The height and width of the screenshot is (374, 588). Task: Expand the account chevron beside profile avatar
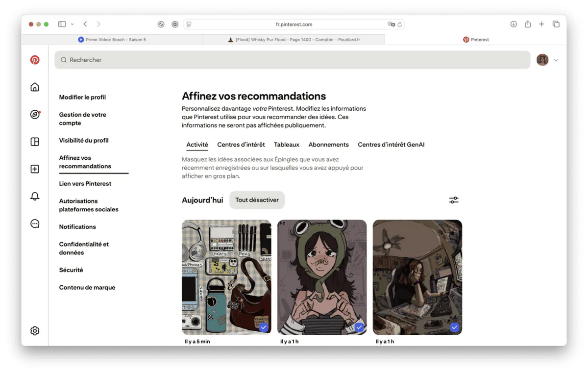point(556,60)
